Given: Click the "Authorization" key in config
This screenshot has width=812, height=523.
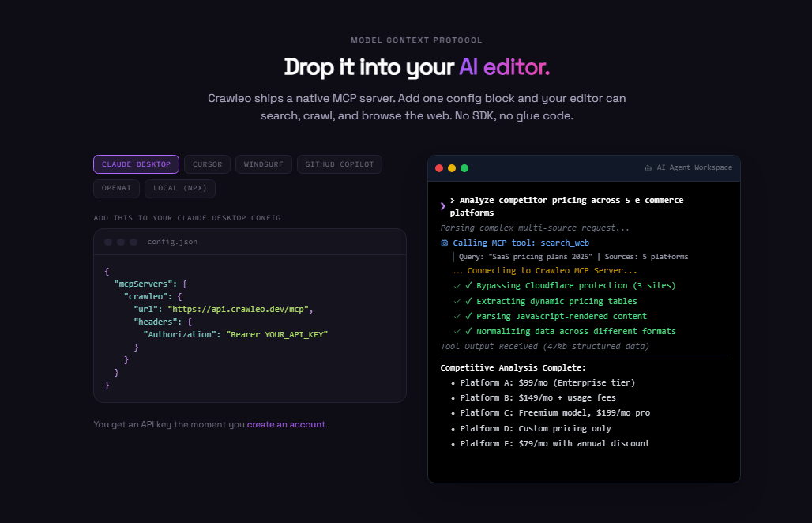Looking at the screenshot, I should 179,334.
